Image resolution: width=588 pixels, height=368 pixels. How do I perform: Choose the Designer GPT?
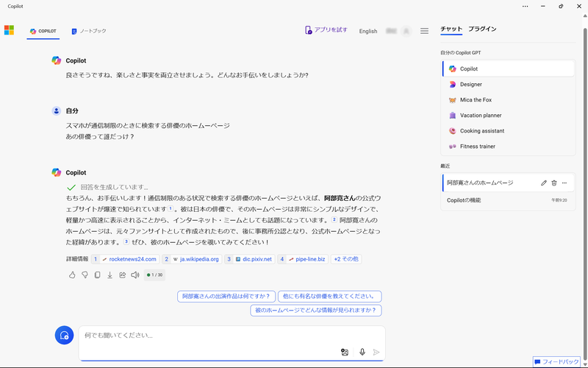(508, 85)
